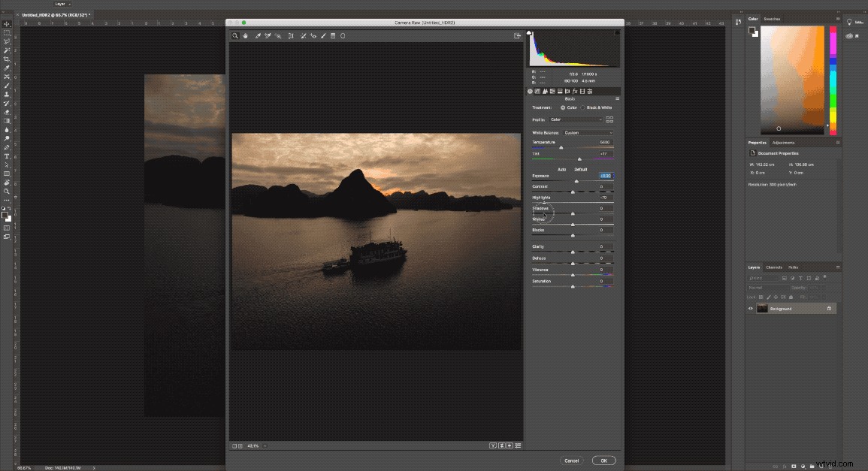Select the Crop tool in Photoshop toolbar
The width and height of the screenshot is (868, 471).
point(7,59)
